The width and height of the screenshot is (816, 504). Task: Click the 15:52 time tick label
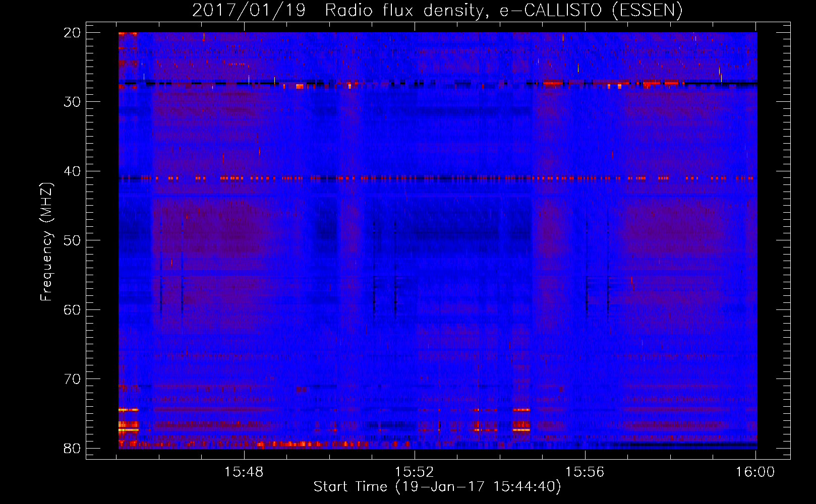click(x=415, y=472)
